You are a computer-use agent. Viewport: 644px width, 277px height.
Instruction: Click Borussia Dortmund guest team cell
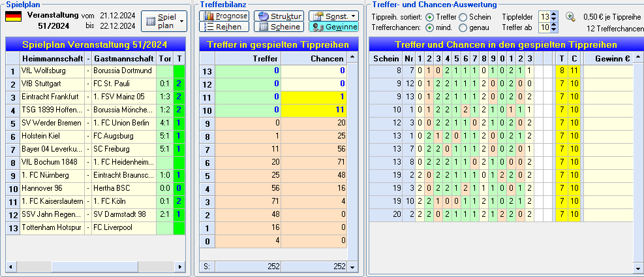pyautogui.click(x=123, y=71)
